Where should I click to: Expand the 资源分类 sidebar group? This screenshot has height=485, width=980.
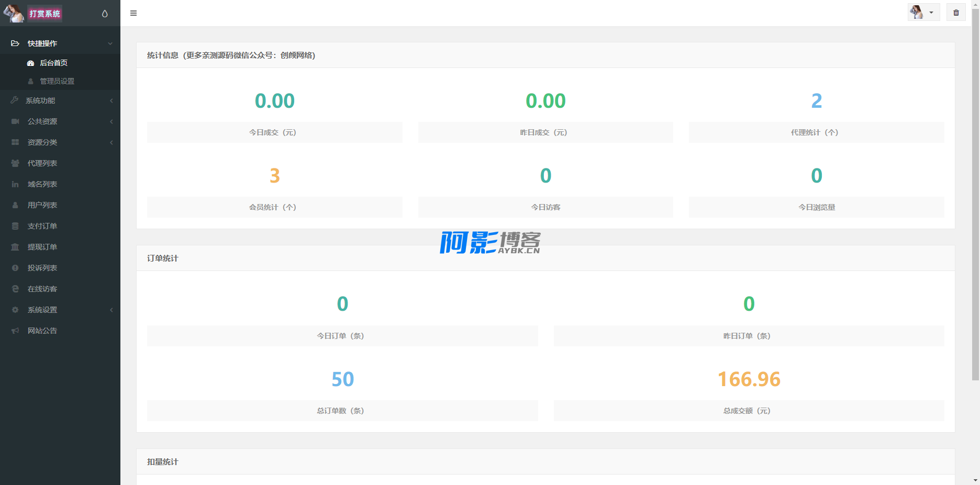click(x=60, y=142)
